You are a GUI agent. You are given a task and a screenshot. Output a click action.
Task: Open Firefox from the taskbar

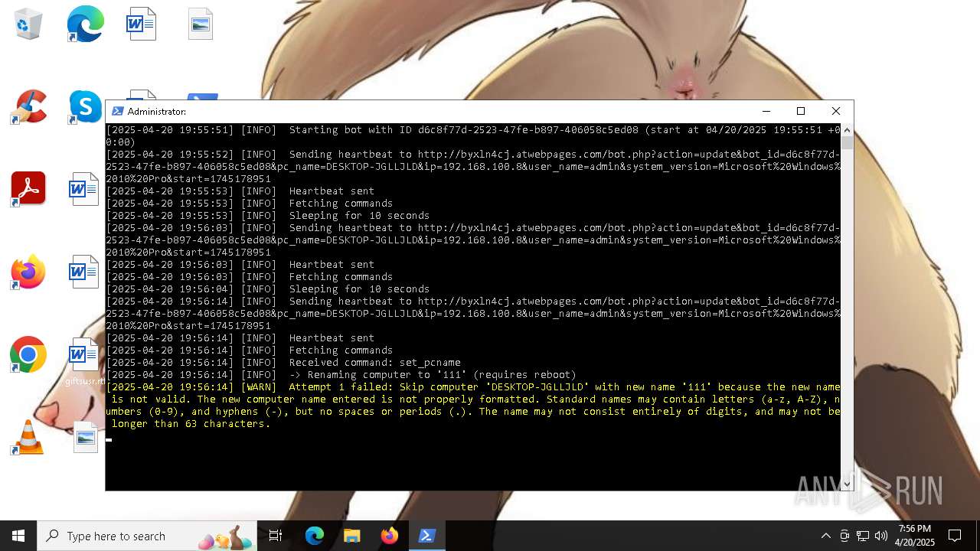390,536
